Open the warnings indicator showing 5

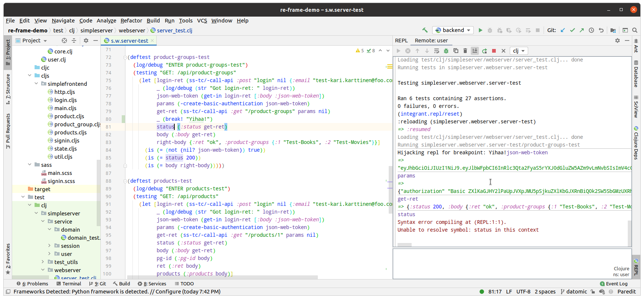(360, 51)
